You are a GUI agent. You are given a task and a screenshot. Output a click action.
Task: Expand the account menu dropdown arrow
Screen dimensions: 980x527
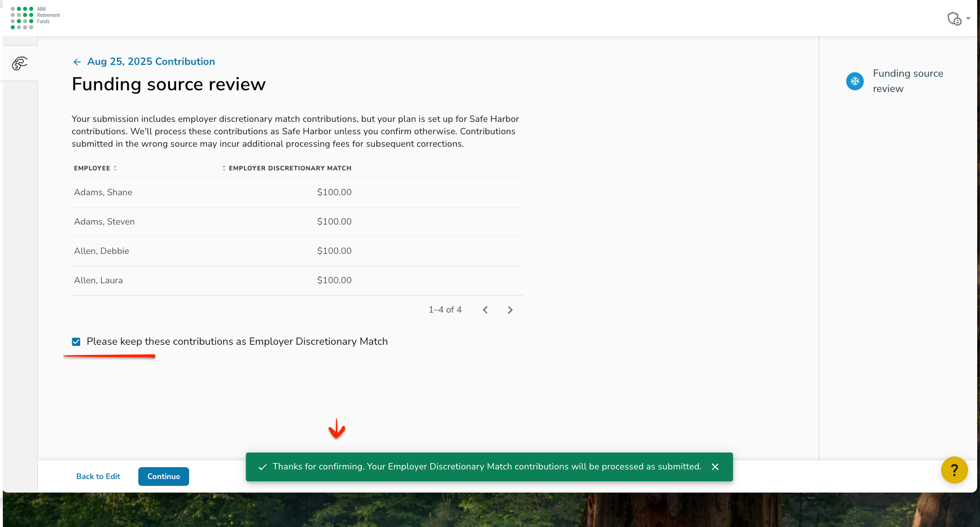coord(968,19)
